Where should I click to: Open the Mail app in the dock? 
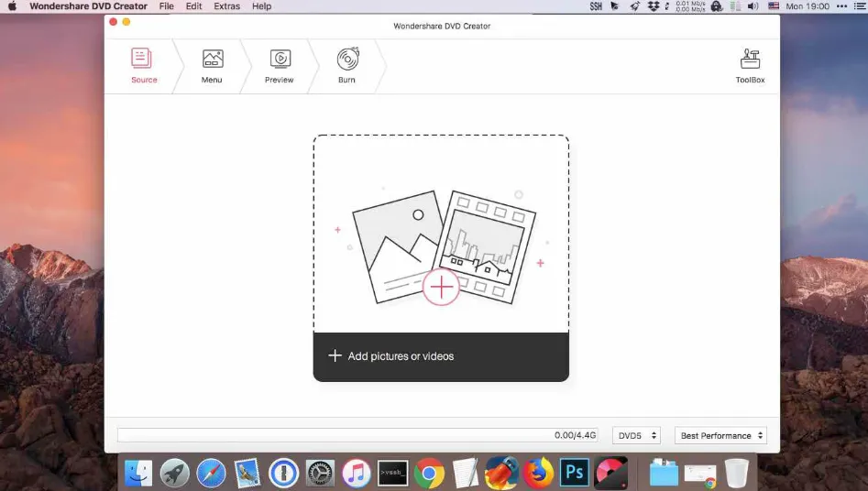[x=247, y=474]
